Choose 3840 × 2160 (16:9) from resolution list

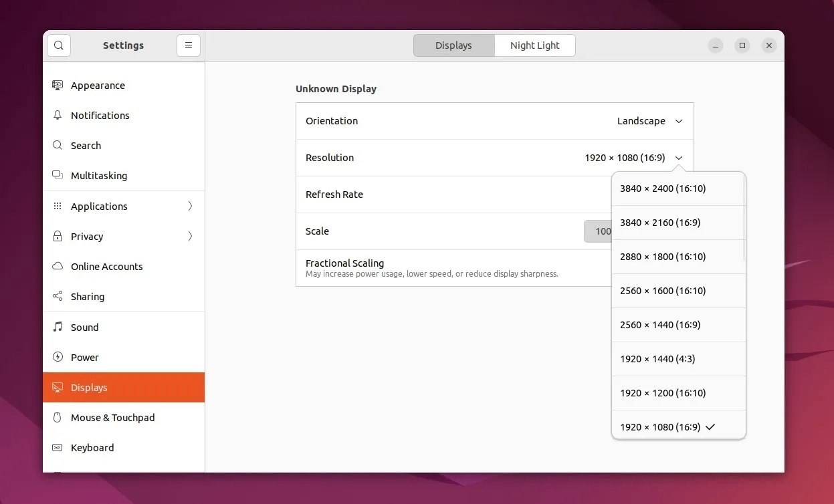coord(660,222)
